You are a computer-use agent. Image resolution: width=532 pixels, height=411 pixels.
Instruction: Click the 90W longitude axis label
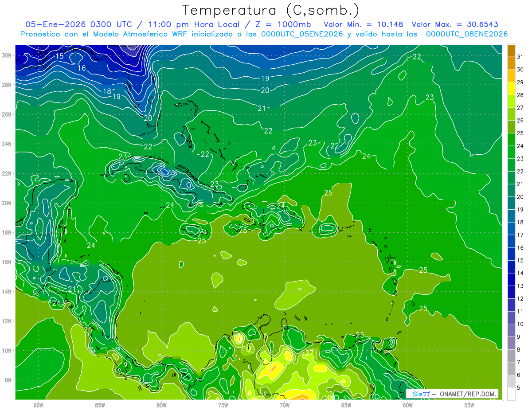pyautogui.click(x=39, y=405)
